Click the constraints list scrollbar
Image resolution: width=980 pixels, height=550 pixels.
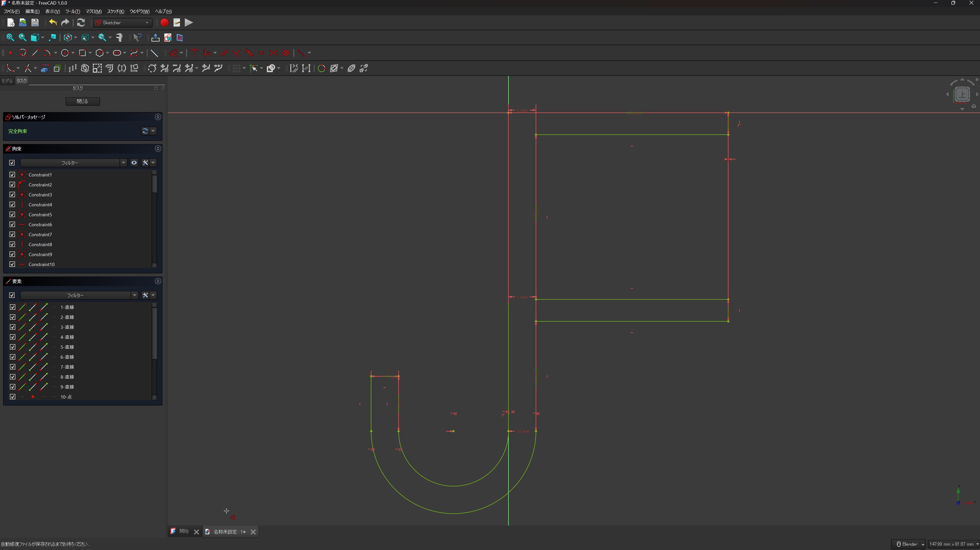(x=154, y=184)
